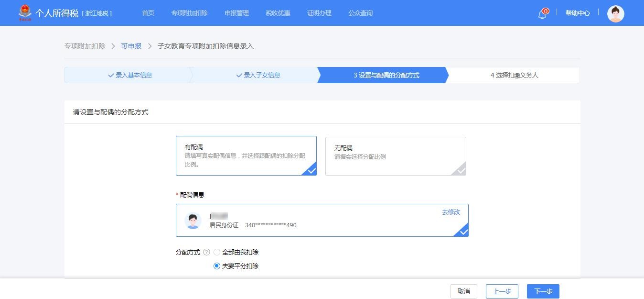Select 夫妻平分扣除 radio option
Image resolution: width=644 pixels, height=299 pixels.
(217, 266)
